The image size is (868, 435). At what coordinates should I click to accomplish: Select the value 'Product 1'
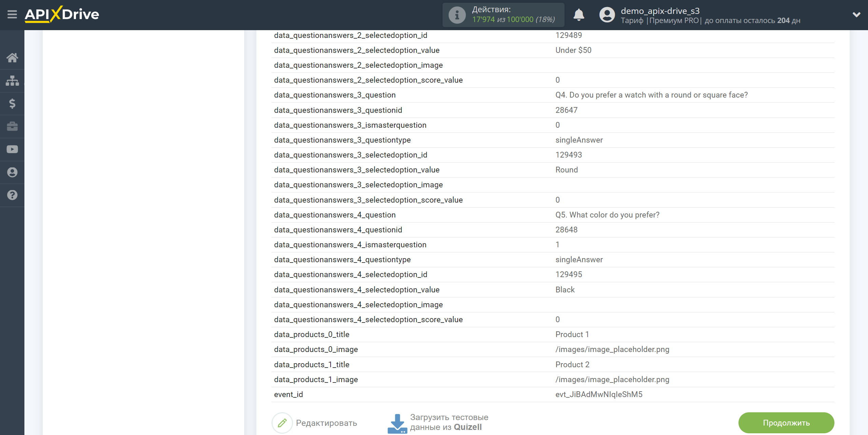click(572, 334)
